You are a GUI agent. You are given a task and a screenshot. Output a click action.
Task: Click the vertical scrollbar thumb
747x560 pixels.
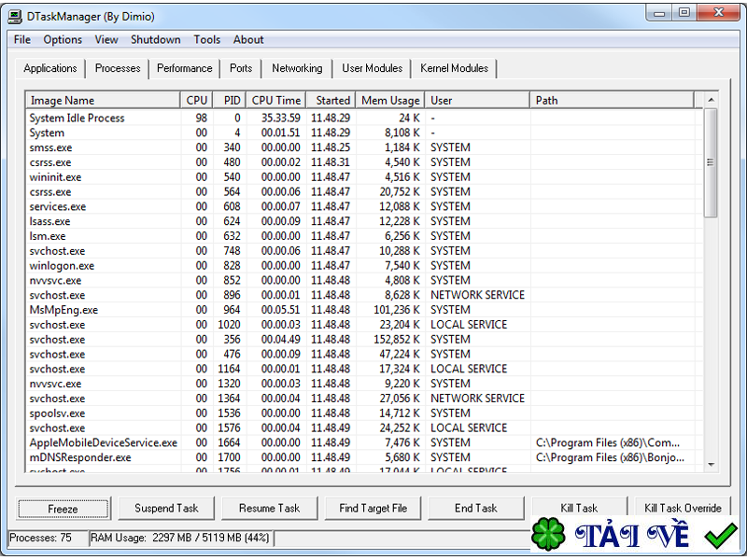(711, 163)
